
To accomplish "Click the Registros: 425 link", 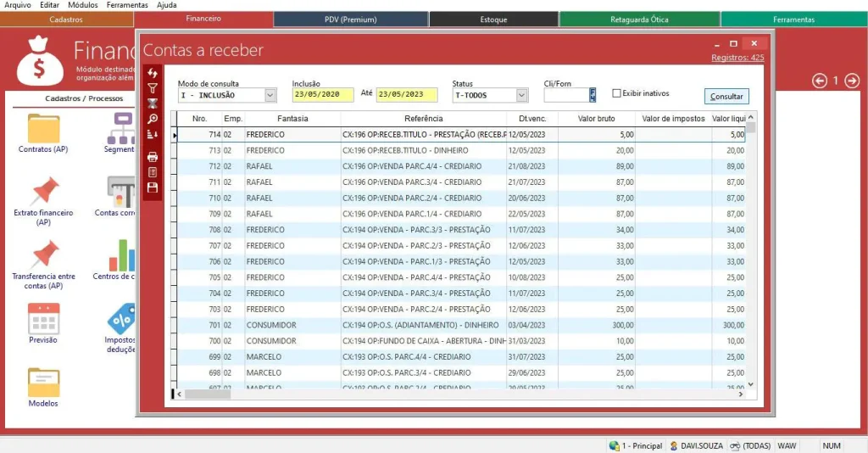I will (737, 58).
